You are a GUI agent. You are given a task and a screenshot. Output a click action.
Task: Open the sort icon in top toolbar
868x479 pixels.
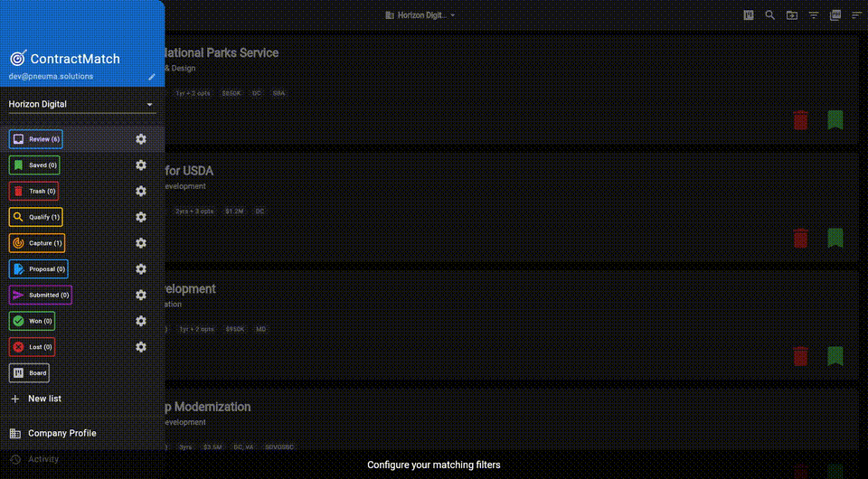tap(857, 15)
